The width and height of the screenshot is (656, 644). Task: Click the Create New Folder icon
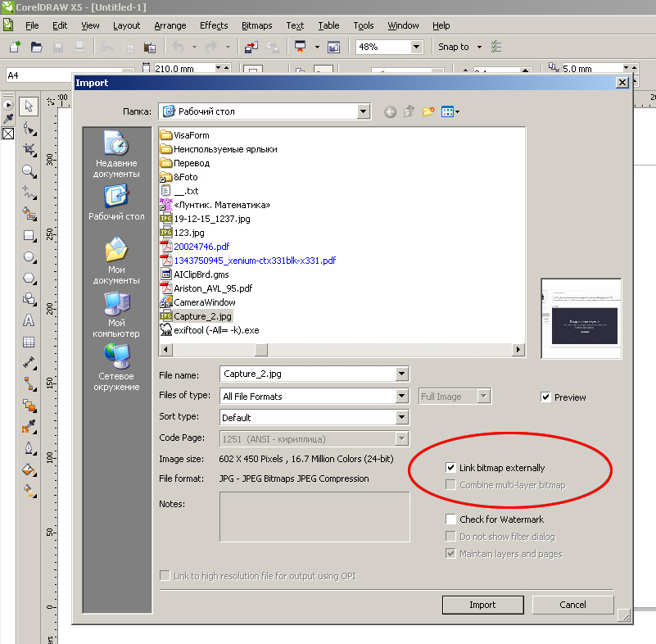tap(428, 111)
